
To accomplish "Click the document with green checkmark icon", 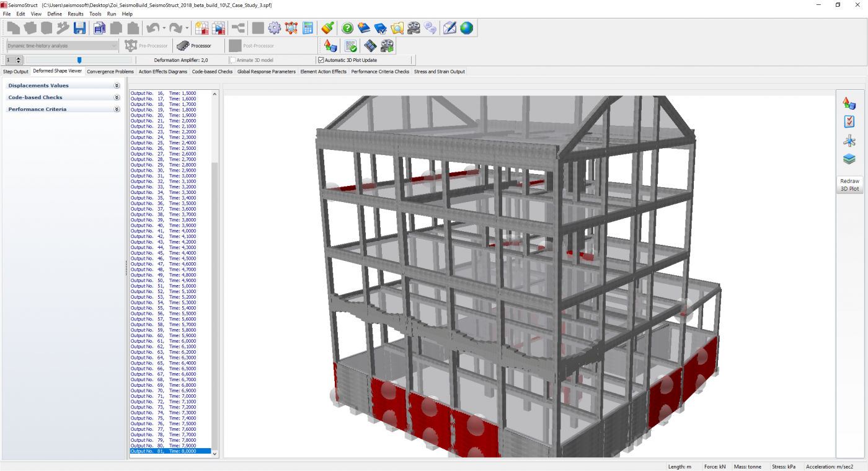I will pos(350,46).
